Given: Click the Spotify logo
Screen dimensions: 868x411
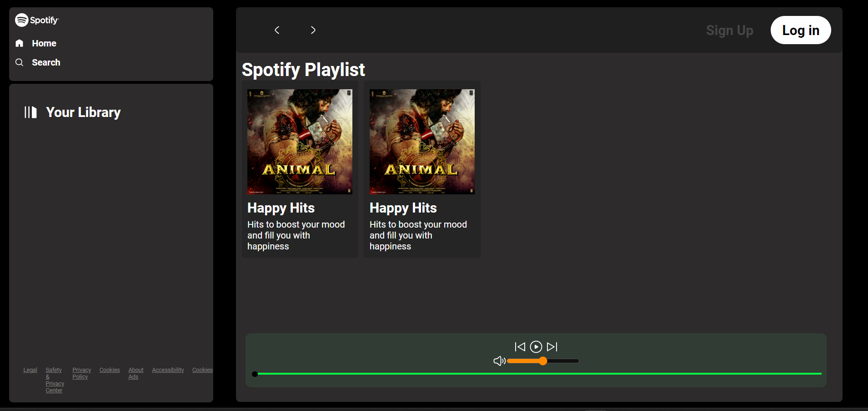Looking at the screenshot, I should 36,20.
